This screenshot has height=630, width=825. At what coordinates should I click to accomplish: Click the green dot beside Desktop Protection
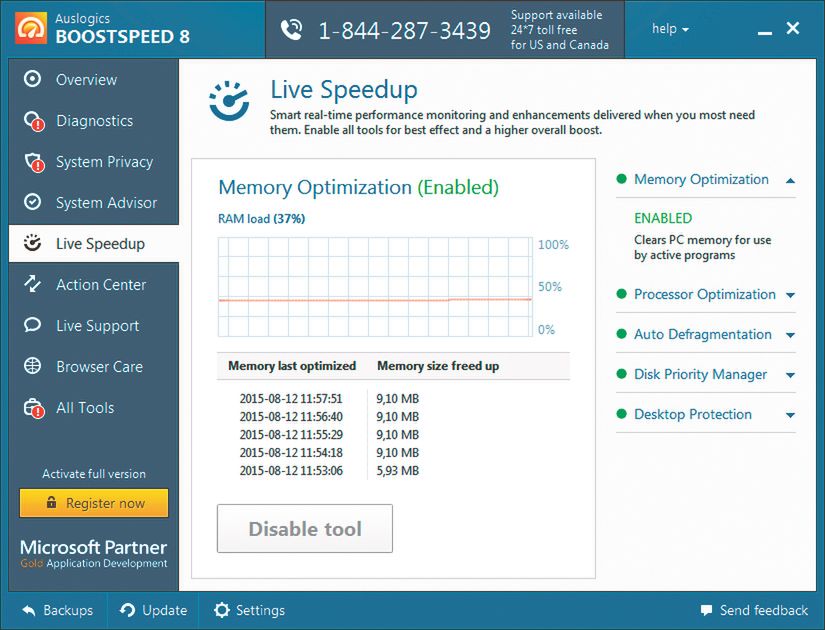click(621, 414)
